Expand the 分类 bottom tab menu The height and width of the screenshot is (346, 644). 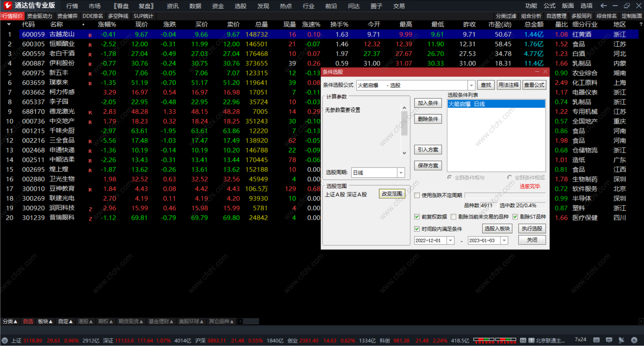click(10, 322)
